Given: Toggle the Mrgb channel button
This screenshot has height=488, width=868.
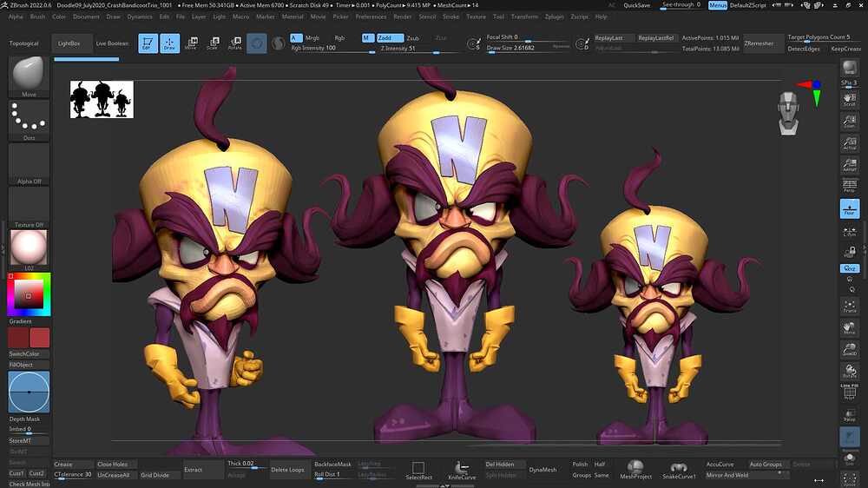Looking at the screenshot, I should [x=312, y=38].
